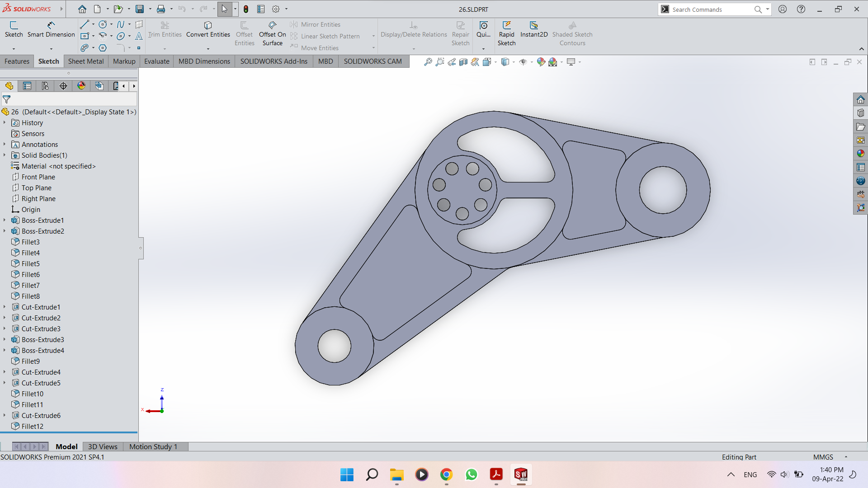The height and width of the screenshot is (488, 868).
Task: Open the PropertyManager tab icon
Action: pos(27,86)
